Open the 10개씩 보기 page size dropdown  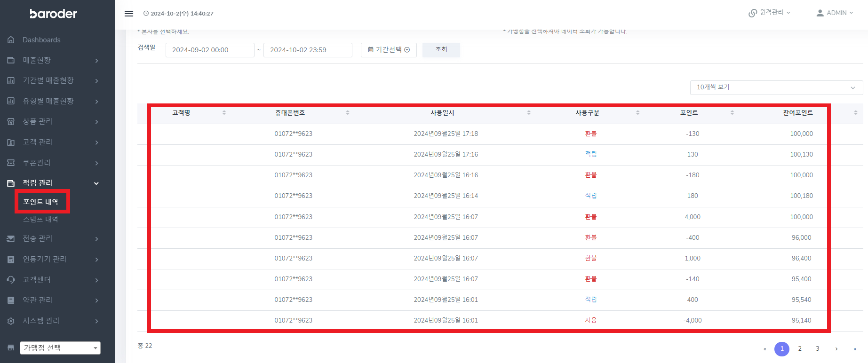tap(776, 87)
